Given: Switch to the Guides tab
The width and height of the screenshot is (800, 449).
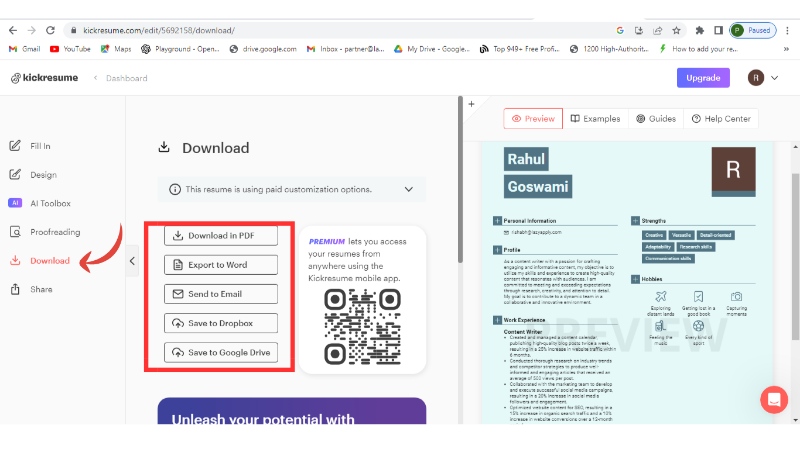Looking at the screenshot, I should 656,119.
